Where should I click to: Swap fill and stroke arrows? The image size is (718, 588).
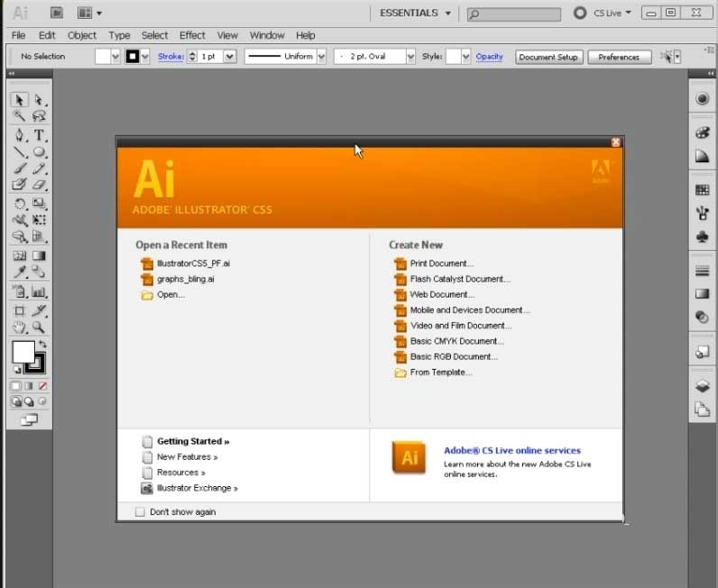click(42, 345)
